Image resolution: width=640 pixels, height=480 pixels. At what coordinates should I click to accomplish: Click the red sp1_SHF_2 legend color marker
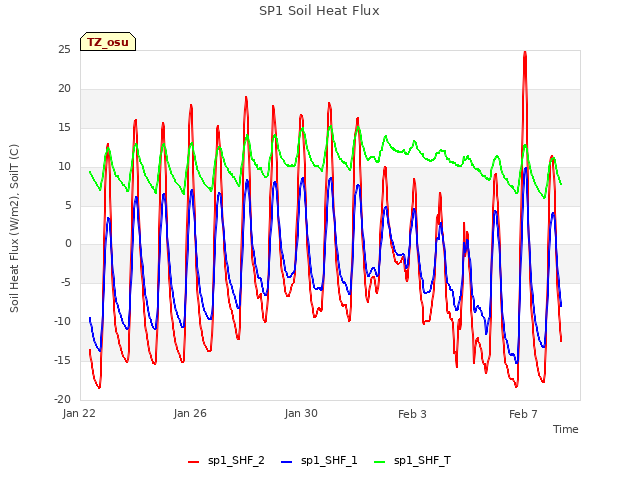(193, 462)
